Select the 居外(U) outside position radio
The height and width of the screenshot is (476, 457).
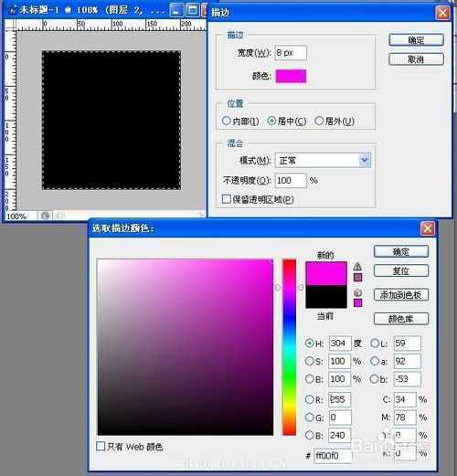click(319, 121)
